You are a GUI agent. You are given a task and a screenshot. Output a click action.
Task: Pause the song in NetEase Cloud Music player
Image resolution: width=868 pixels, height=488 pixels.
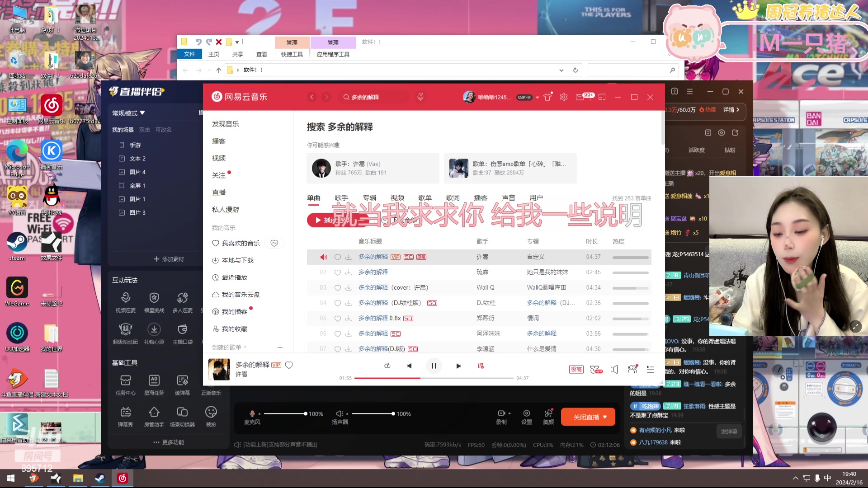(x=434, y=366)
